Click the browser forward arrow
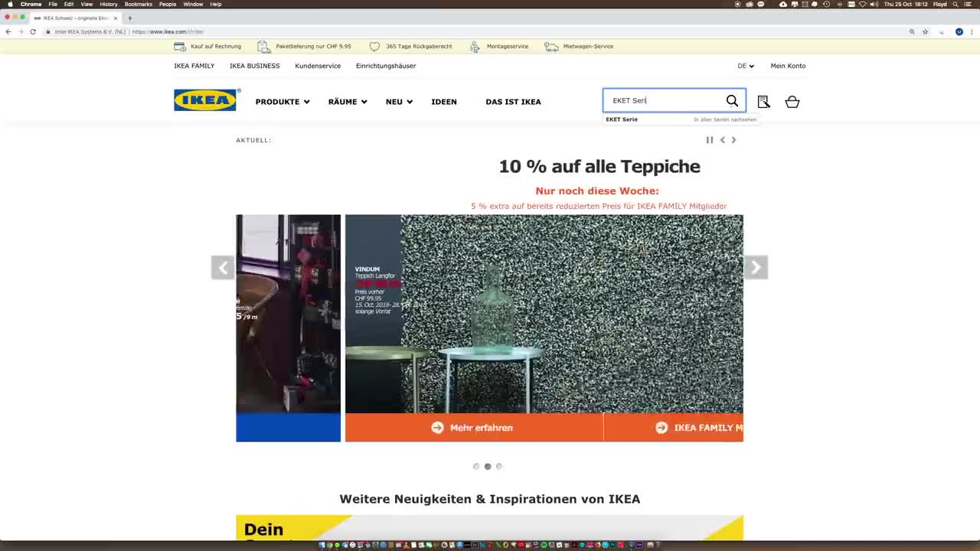980x551 pixels. (x=21, y=31)
